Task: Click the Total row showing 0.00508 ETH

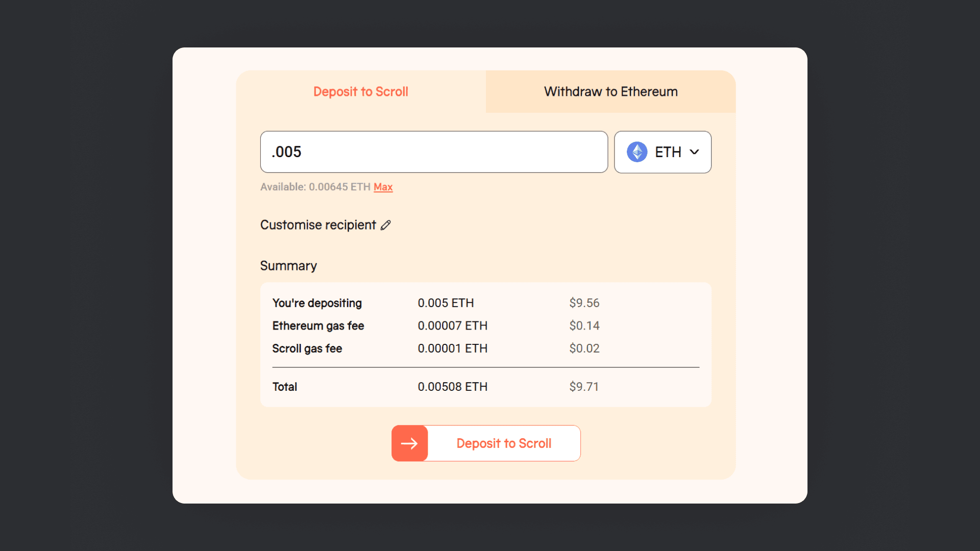Action: click(x=452, y=386)
